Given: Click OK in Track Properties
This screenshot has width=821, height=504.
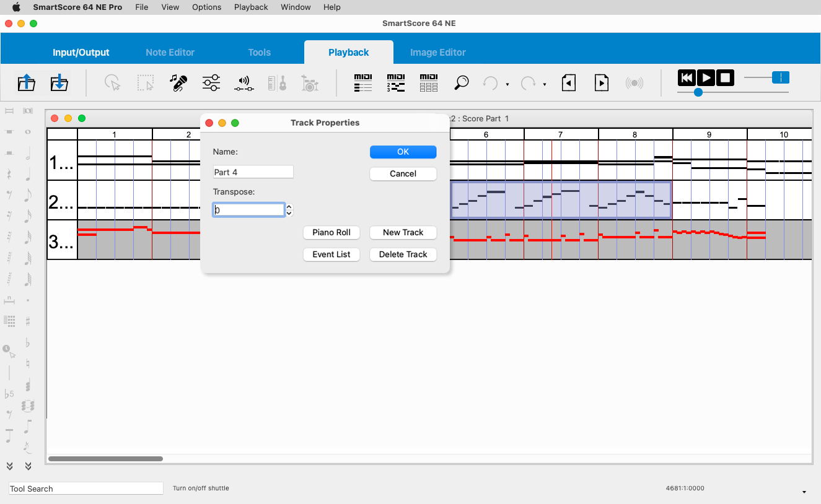Looking at the screenshot, I should (403, 152).
